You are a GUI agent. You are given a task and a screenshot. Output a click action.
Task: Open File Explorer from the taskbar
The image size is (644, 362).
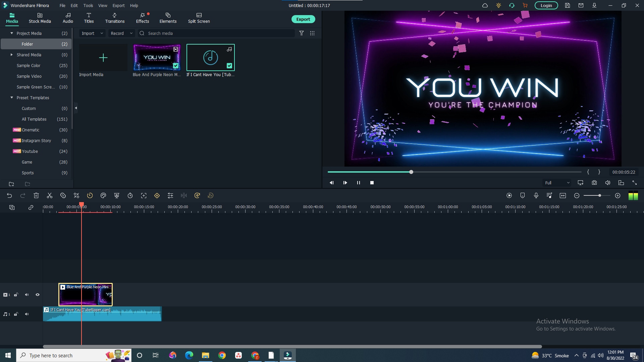(x=205, y=355)
